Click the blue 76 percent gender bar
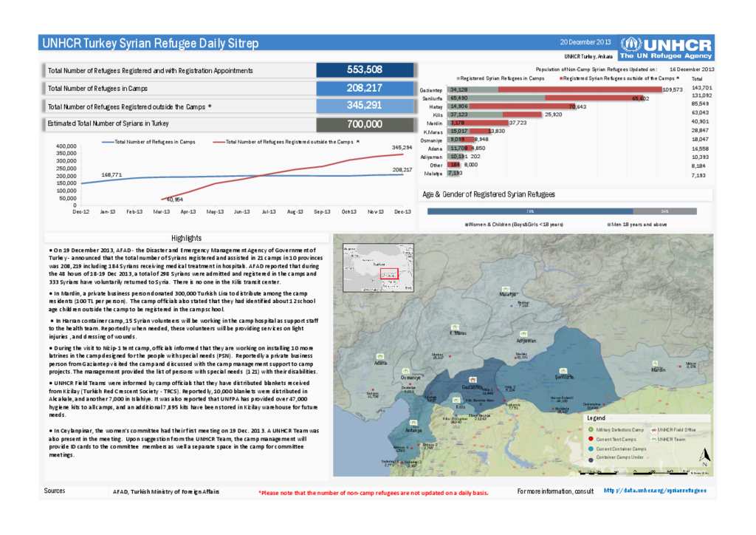 (x=529, y=211)
